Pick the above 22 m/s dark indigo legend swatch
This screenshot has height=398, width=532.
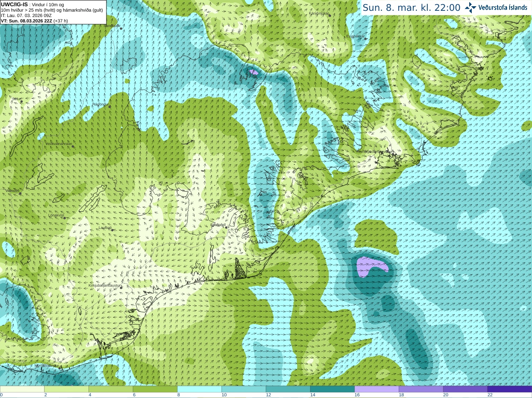pyautogui.click(x=510, y=389)
